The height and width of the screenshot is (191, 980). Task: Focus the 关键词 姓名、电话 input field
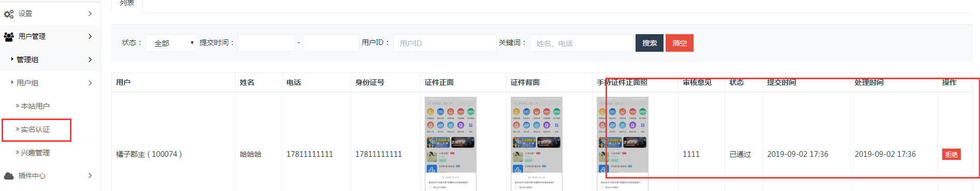581,43
